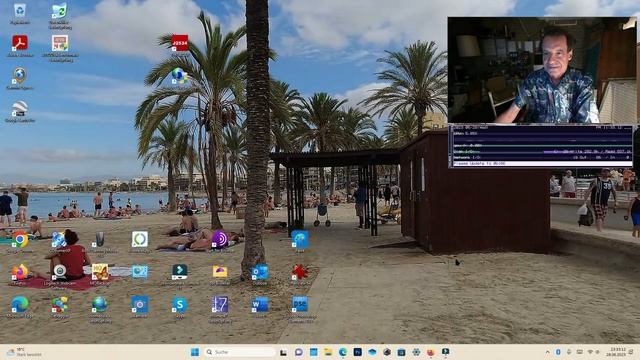Open the weather widget on the taskbar

pos(24,352)
